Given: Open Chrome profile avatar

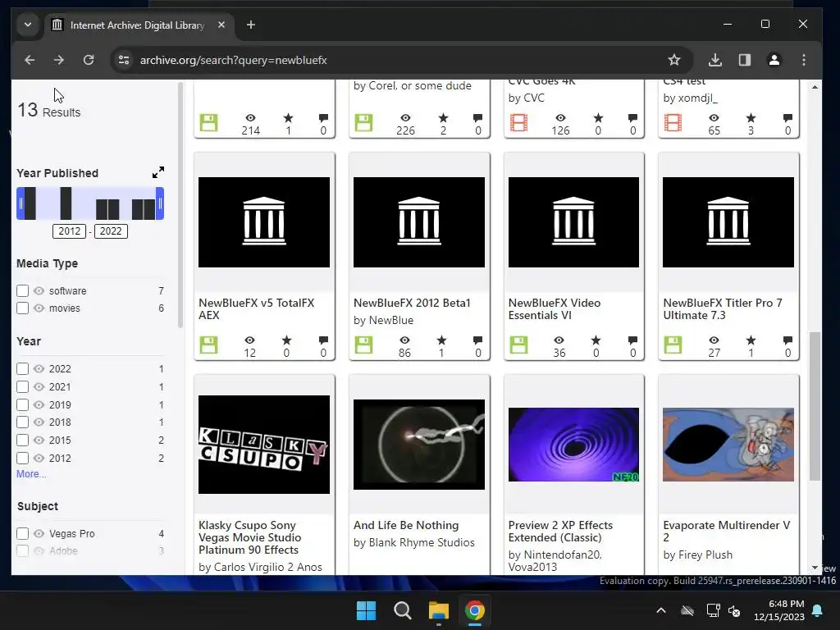Looking at the screenshot, I should coord(774,60).
